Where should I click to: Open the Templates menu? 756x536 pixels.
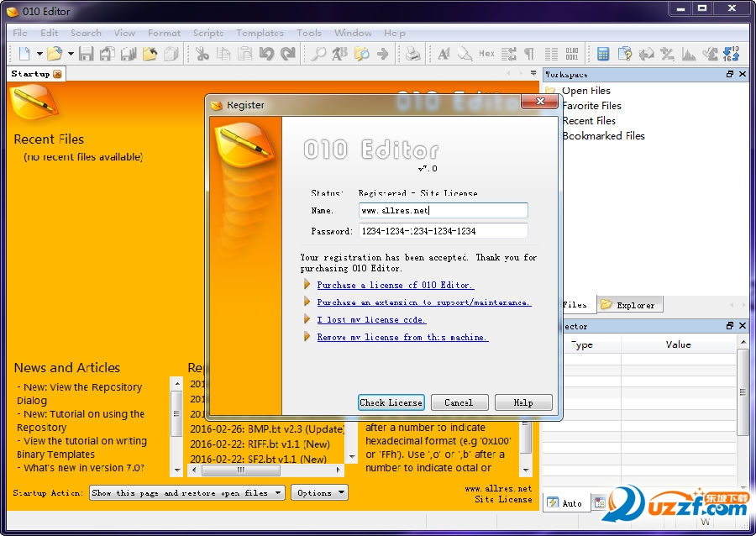(260, 33)
